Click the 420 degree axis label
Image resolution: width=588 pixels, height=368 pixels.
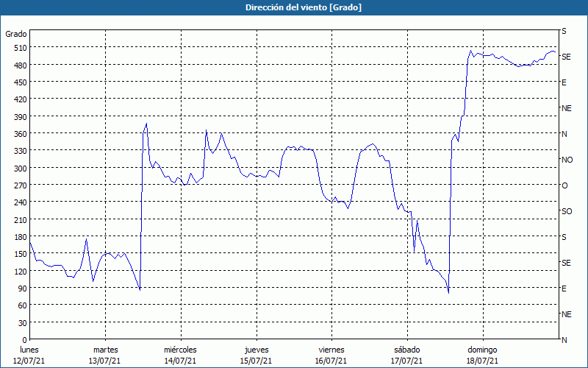click(21, 99)
